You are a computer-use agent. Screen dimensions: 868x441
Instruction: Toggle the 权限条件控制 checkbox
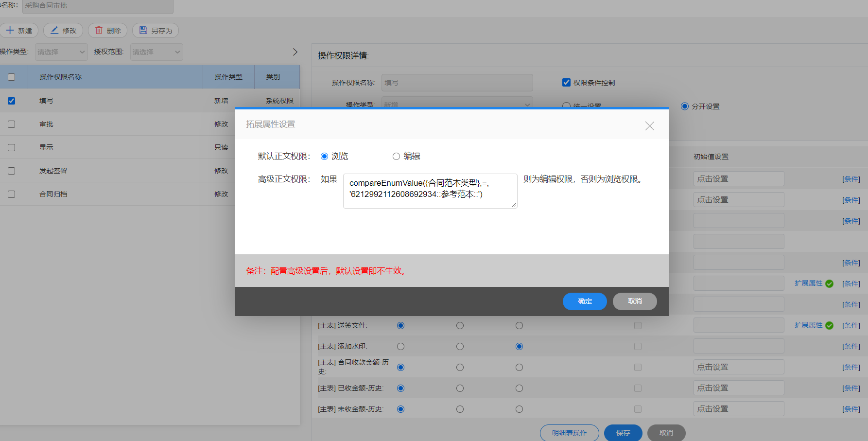click(x=566, y=83)
